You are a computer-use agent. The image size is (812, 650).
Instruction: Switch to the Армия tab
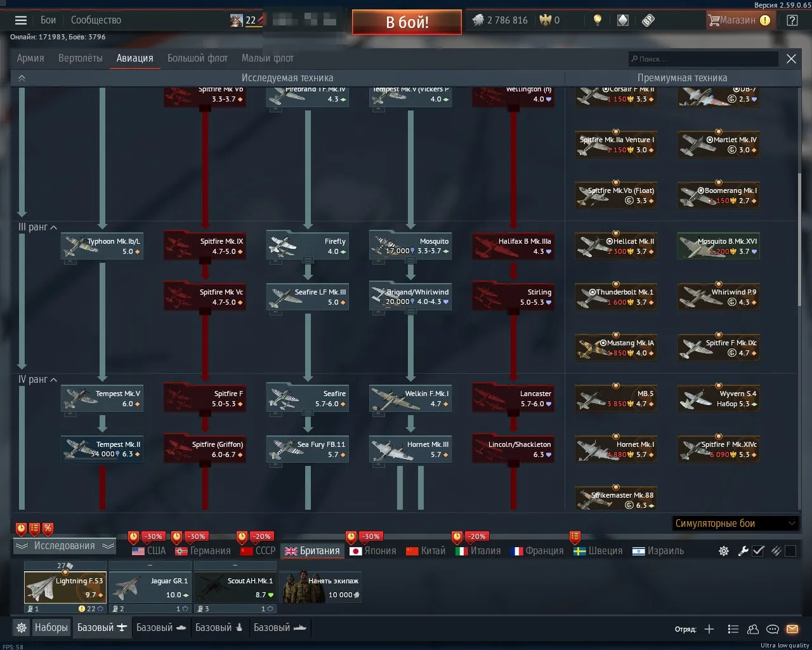(30, 58)
